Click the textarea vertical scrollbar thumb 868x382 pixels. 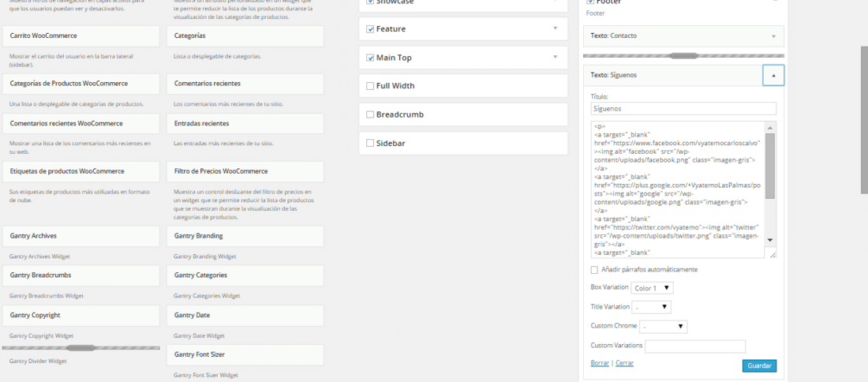coord(770,165)
